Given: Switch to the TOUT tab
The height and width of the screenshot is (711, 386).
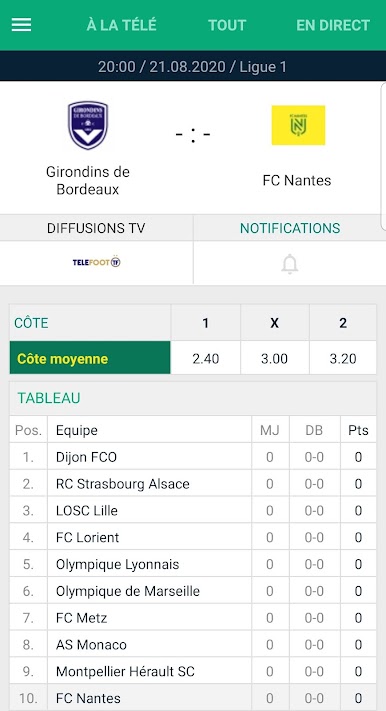Looking at the screenshot, I should point(227,25).
